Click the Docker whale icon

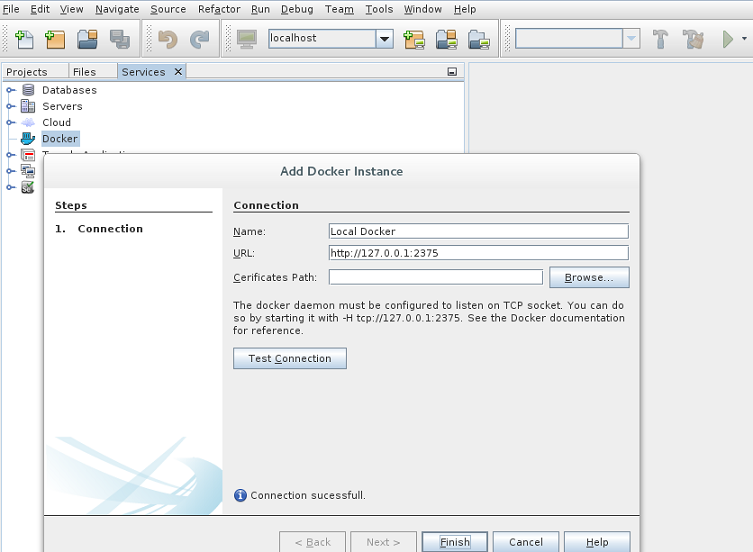point(28,139)
